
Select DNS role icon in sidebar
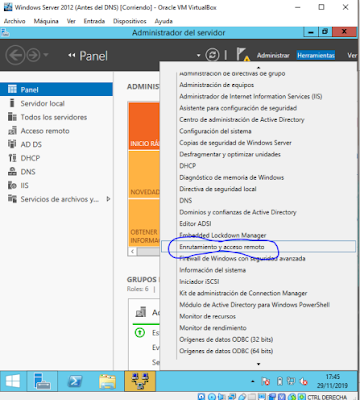pyautogui.click(x=12, y=171)
